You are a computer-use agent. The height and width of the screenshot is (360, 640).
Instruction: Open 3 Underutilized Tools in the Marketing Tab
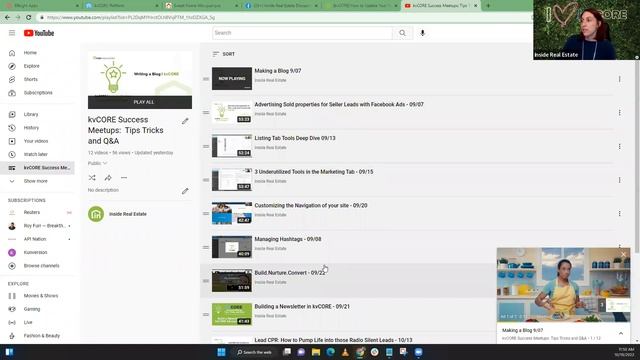(313, 172)
